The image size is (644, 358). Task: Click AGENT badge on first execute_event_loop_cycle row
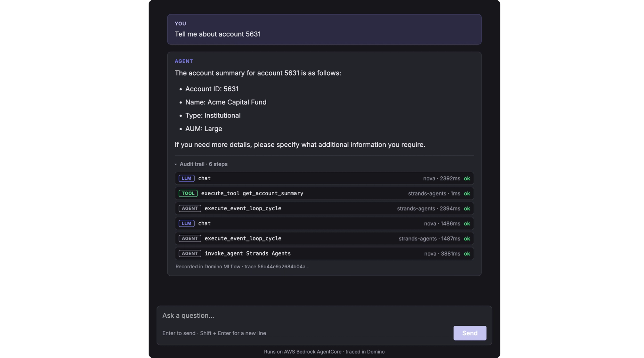(190, 209)
